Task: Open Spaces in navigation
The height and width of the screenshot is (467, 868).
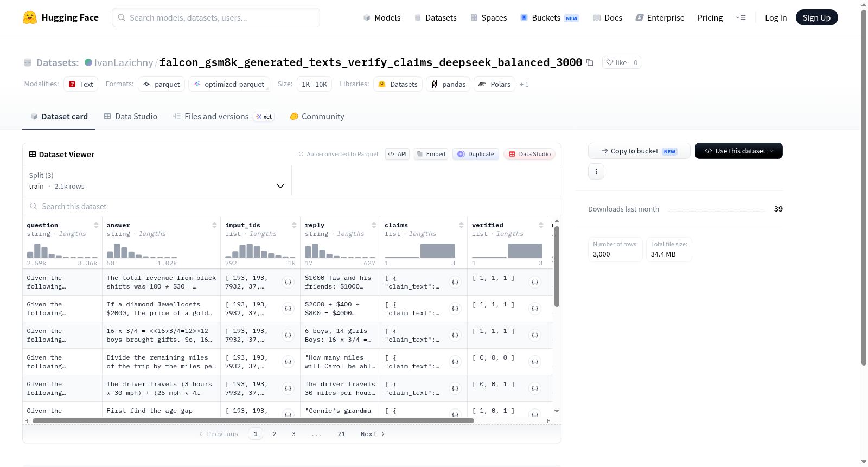Action: pyautogui.click(x=489, y=17)
